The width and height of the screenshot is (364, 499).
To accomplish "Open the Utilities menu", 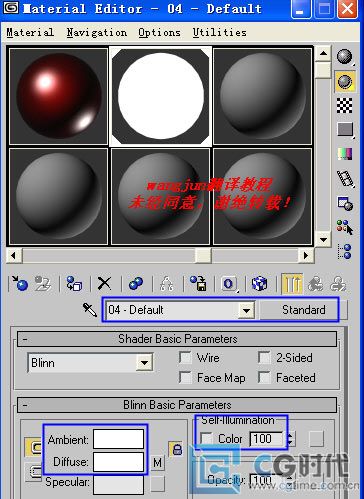I will (x=220, y=32).
